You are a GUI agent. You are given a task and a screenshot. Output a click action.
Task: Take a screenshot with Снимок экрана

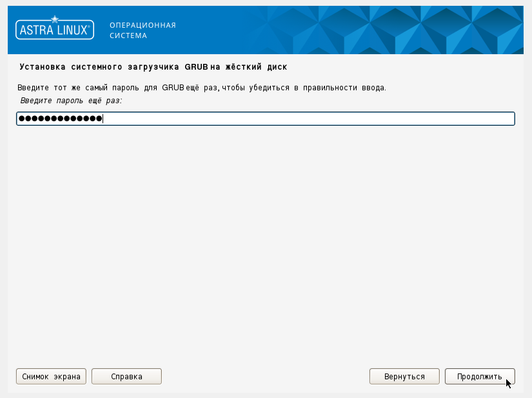51,376
